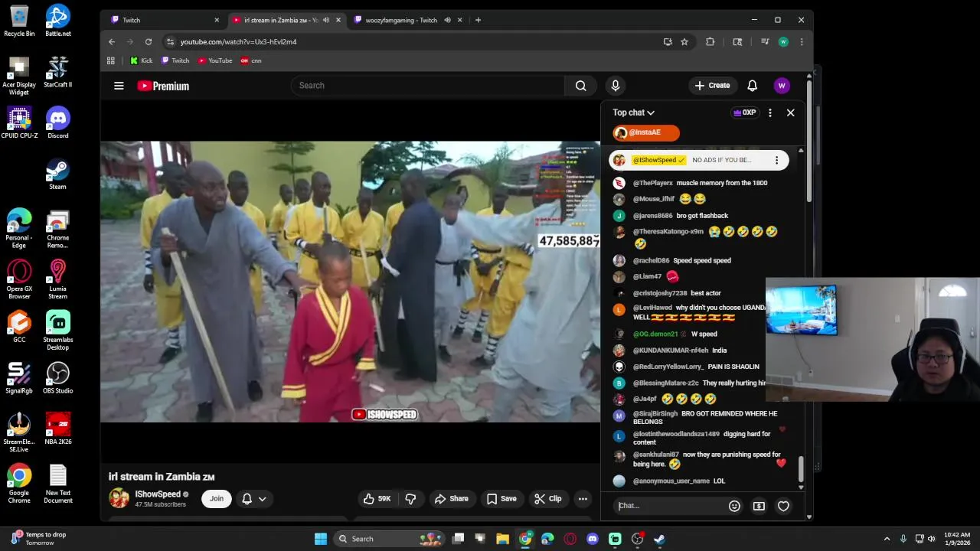The image size is (980, 551).
Task: Click IShowSpeed channel avatar below video
Action: [x=119, y=498]
